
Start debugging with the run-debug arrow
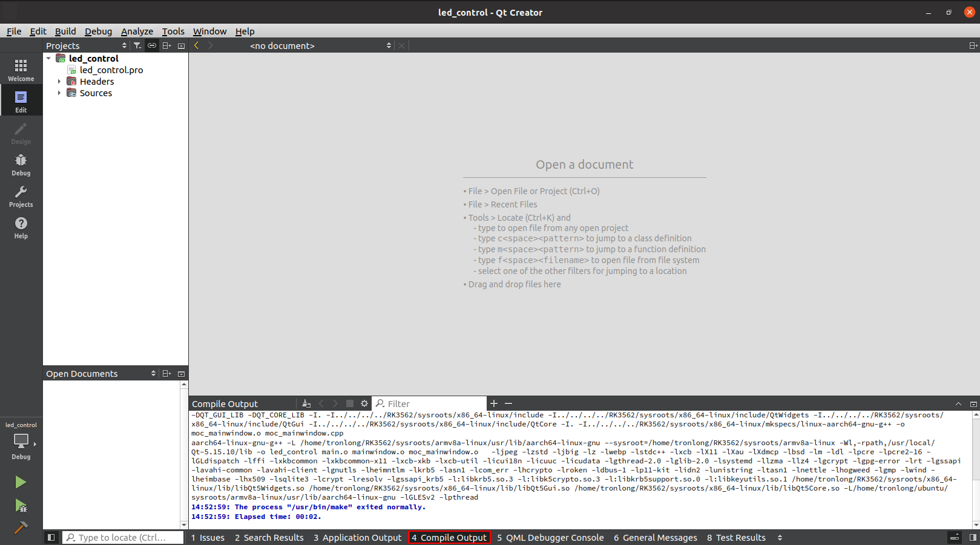pos(21,505)
